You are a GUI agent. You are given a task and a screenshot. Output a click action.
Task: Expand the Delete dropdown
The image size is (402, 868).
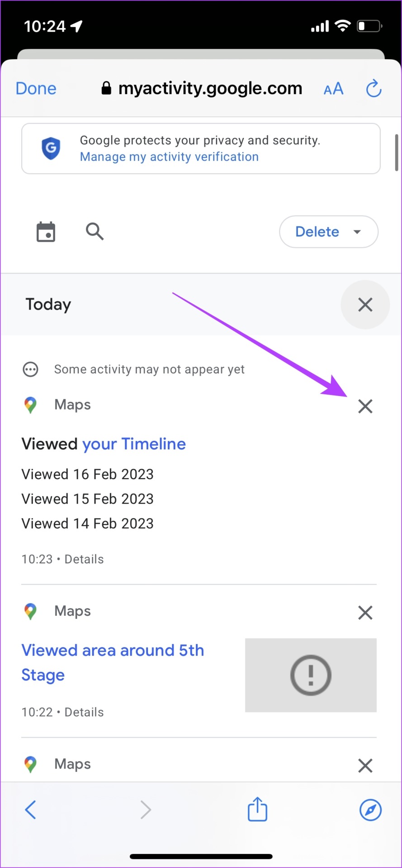(x=329, y=232)
